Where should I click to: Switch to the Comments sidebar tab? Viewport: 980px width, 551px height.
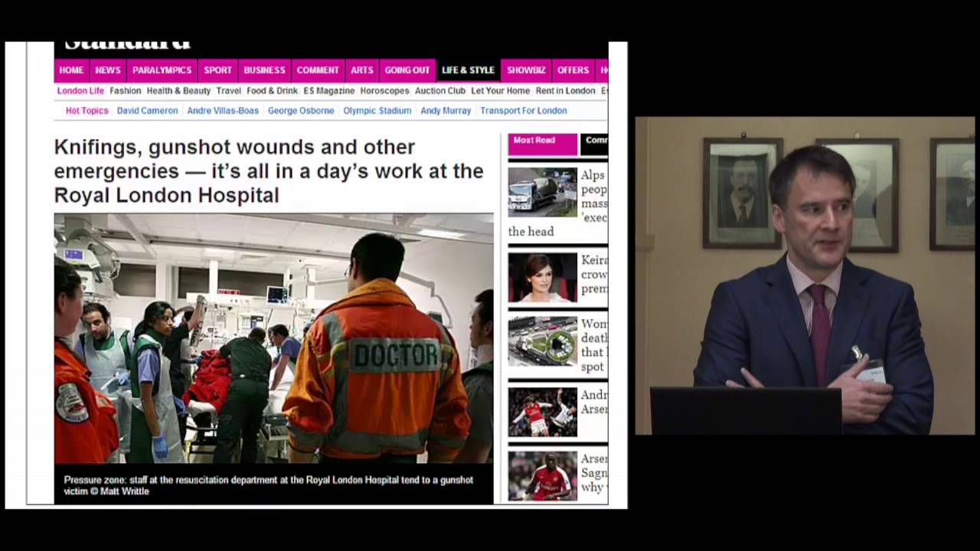pyautogui.click(x=594, y=144)
